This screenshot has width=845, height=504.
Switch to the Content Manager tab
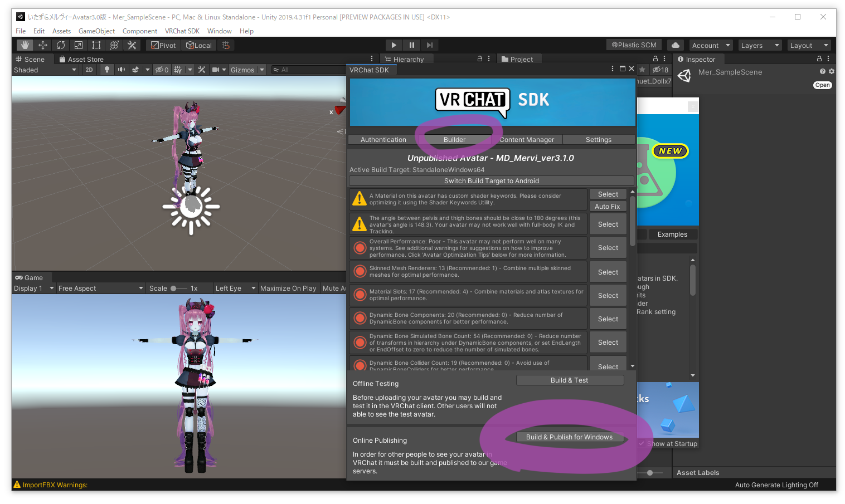527,140
